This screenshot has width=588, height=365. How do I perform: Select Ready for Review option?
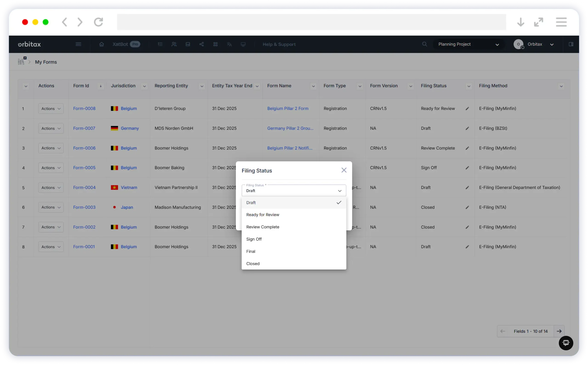pyautogui.click(x=294, y=215)
